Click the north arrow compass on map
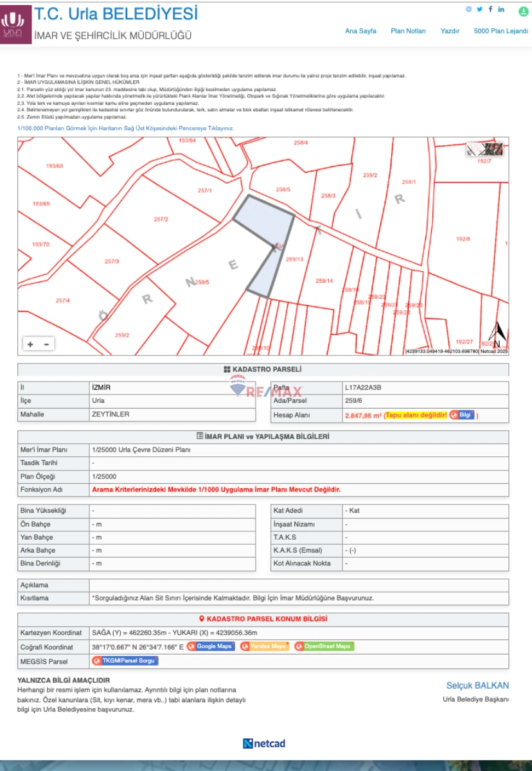 tap(498, 333)
